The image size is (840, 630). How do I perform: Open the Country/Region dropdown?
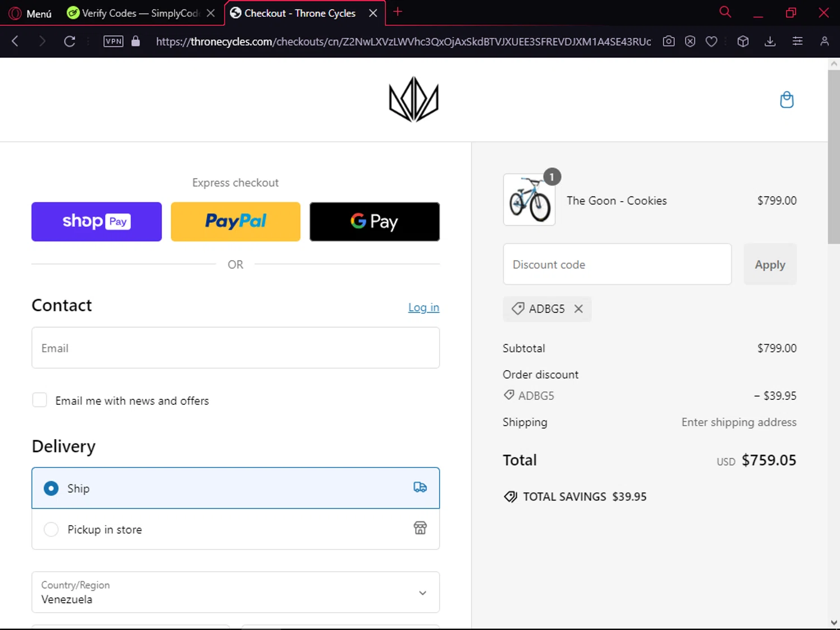[x=236, y=592]
